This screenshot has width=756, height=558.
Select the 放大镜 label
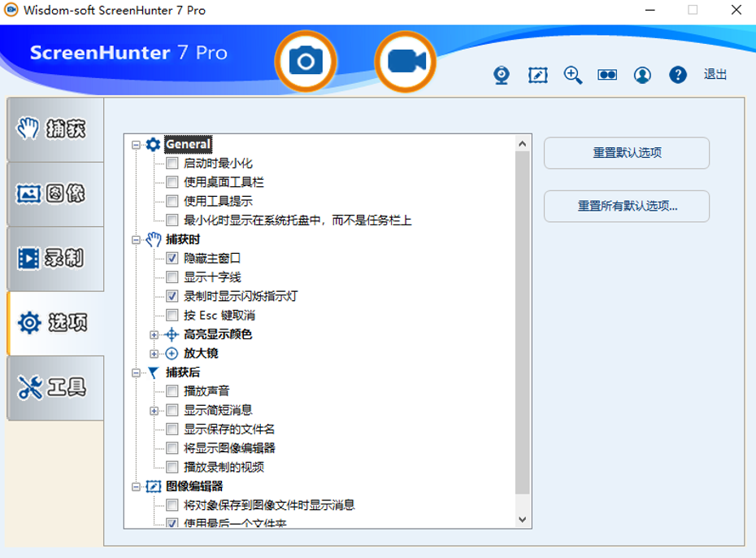(201, 354)
